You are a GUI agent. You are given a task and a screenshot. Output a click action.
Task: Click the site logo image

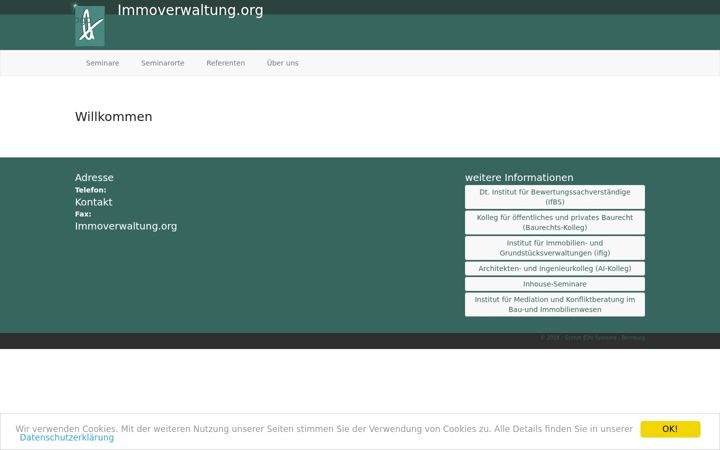(90, 25)
